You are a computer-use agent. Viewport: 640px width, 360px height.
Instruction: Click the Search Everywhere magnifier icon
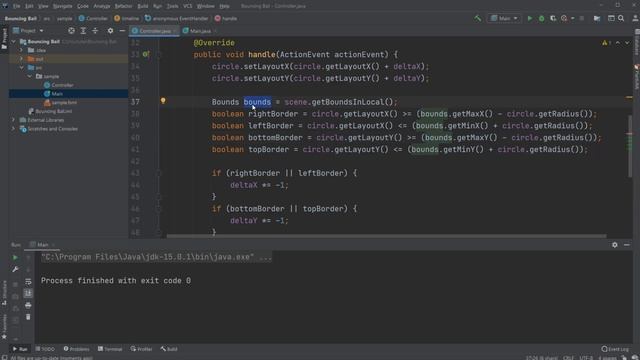pyautogui.click(x=621, y=18)
